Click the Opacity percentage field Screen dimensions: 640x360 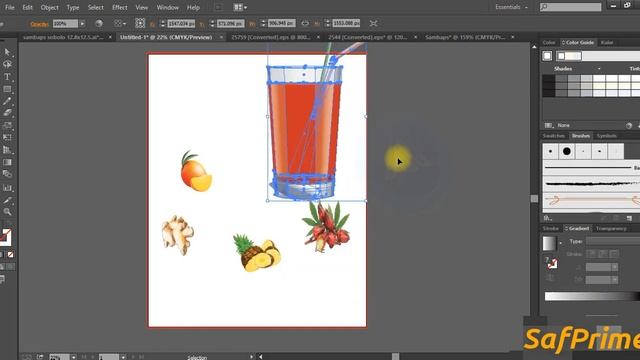pos(65,24)
